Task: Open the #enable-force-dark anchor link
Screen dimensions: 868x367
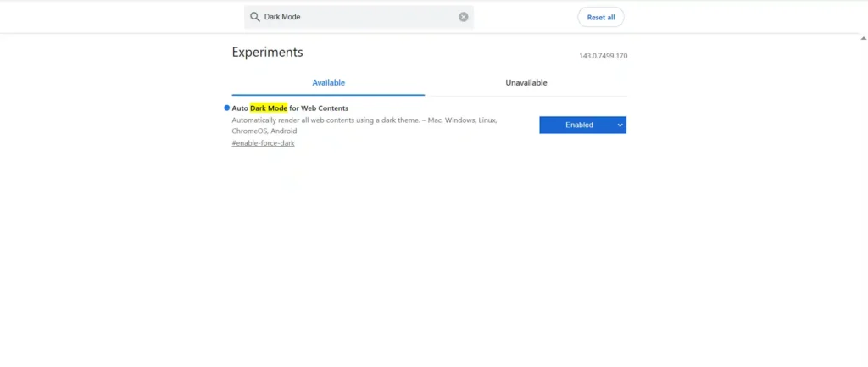Action: pyautogui.click(x=263, y=143)
